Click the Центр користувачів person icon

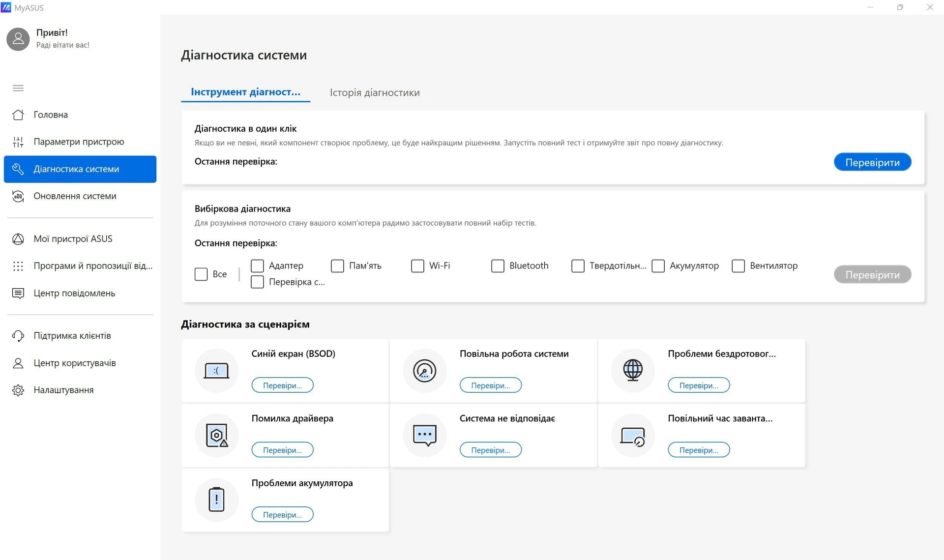click(18, 363)
